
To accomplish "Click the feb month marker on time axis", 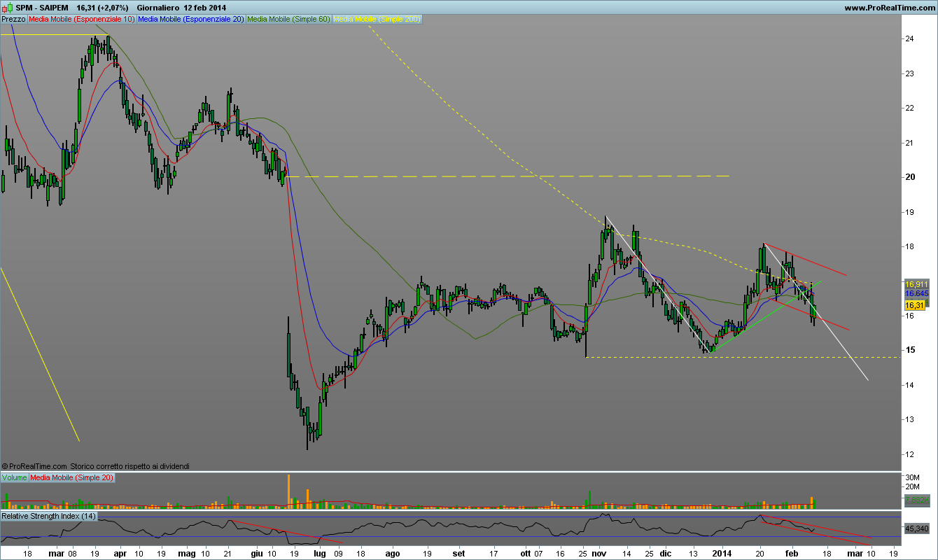I will [792, 552].
